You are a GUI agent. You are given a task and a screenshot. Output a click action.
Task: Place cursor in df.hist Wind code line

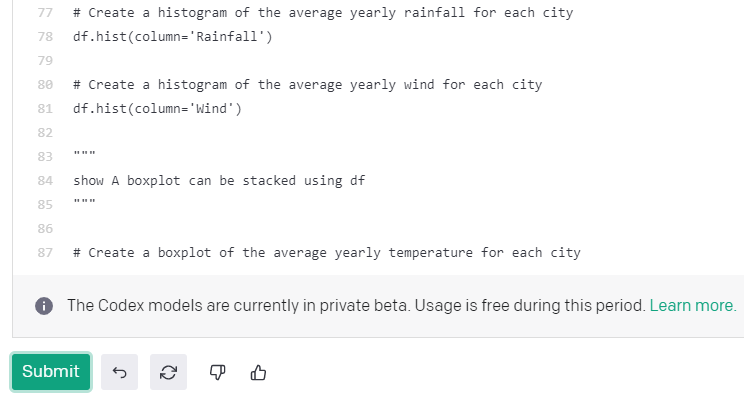(x=158, y=109)
